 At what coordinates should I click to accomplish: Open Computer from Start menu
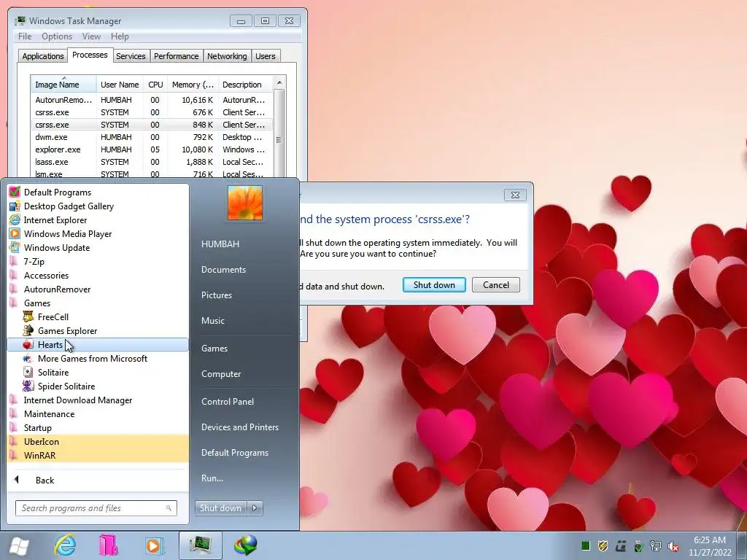click(x=220, y=374)
